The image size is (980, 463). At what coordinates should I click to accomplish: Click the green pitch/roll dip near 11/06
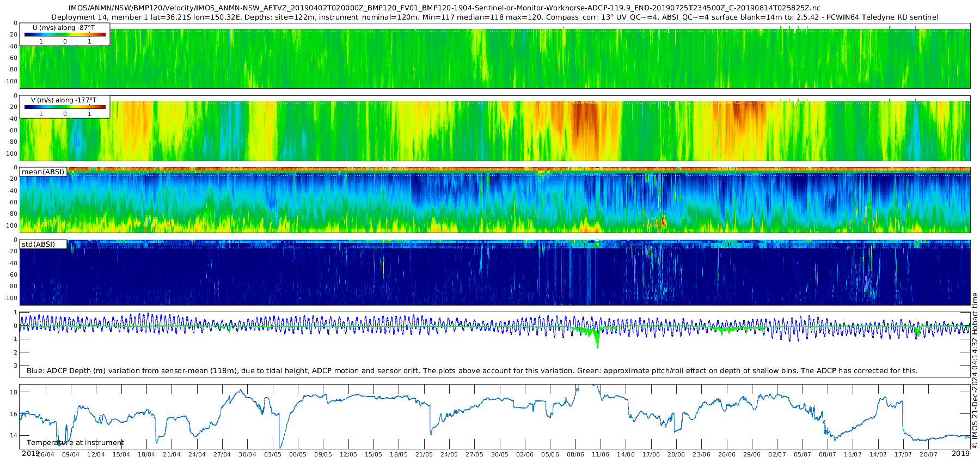pos(597,340)
